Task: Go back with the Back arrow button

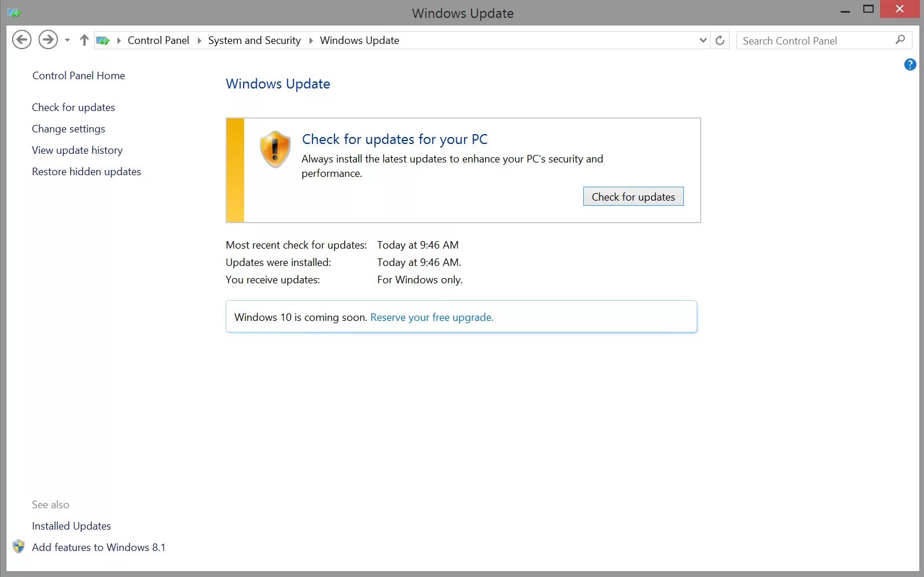Action: (22, 40)
